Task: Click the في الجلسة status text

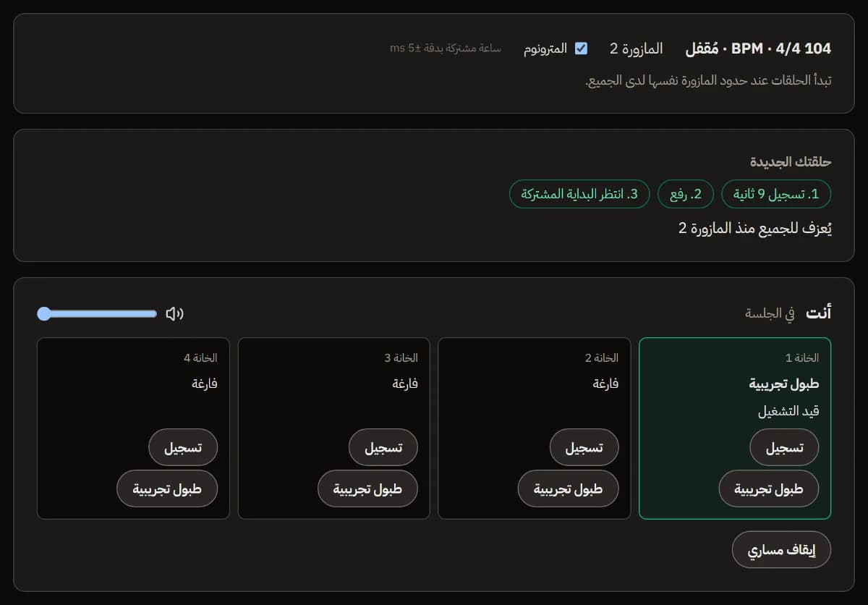Action: coord(770,313)
